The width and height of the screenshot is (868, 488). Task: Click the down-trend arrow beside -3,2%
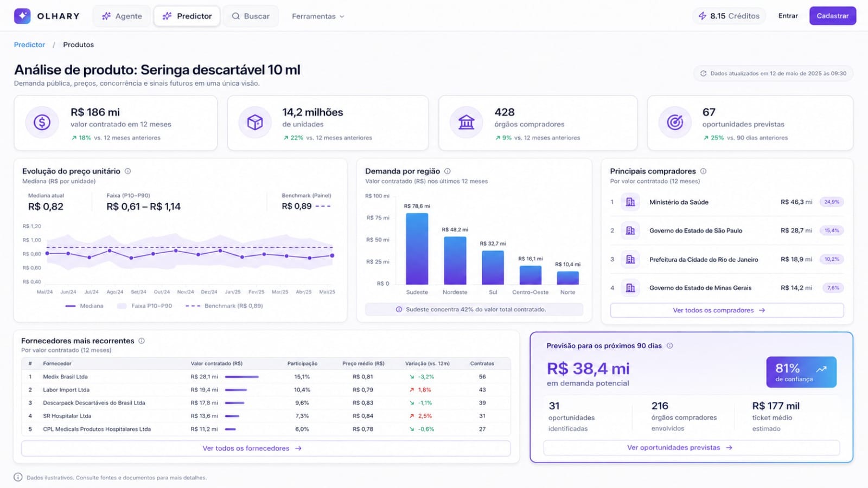tap(412, 377)
